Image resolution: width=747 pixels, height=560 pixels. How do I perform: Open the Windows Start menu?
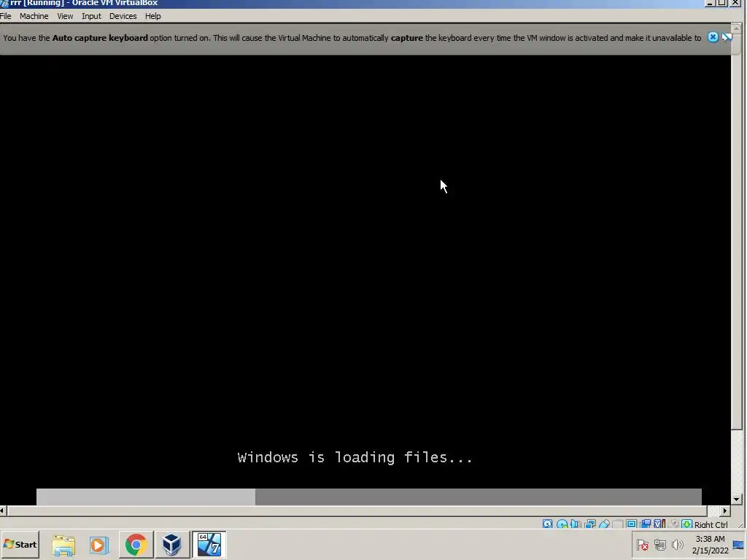[20, 544]
